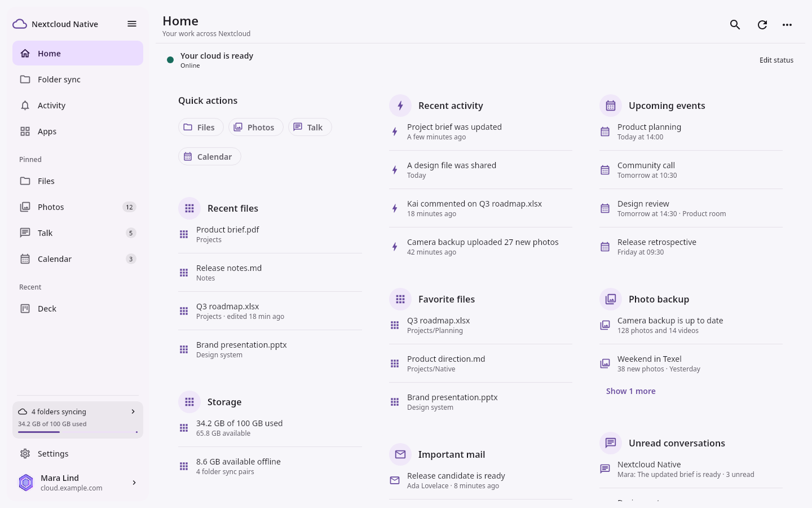The width and height of the screenshot is (812, 508).
Task: Click 34.2 GB of 100 GB used storage row
Action: coord(270,428)
